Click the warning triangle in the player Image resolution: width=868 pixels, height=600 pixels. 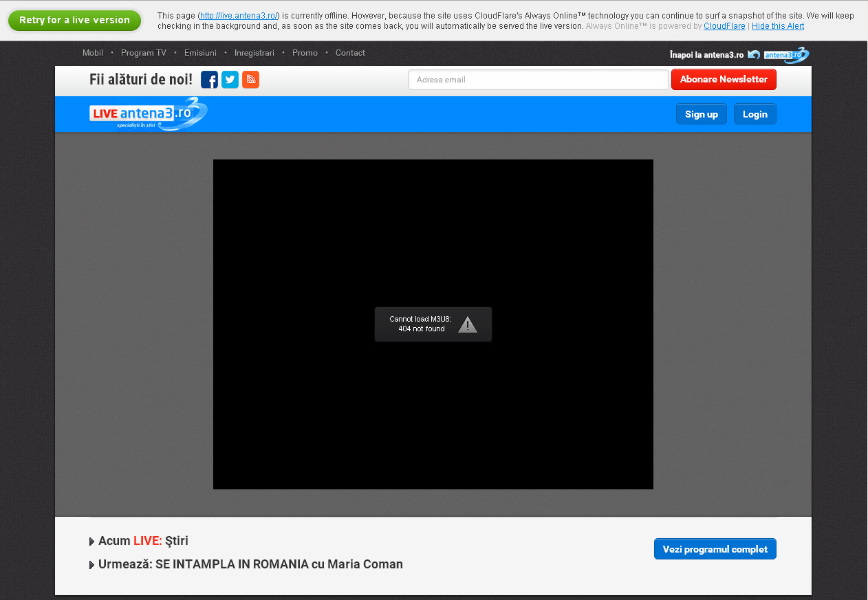tap(468, 324)
